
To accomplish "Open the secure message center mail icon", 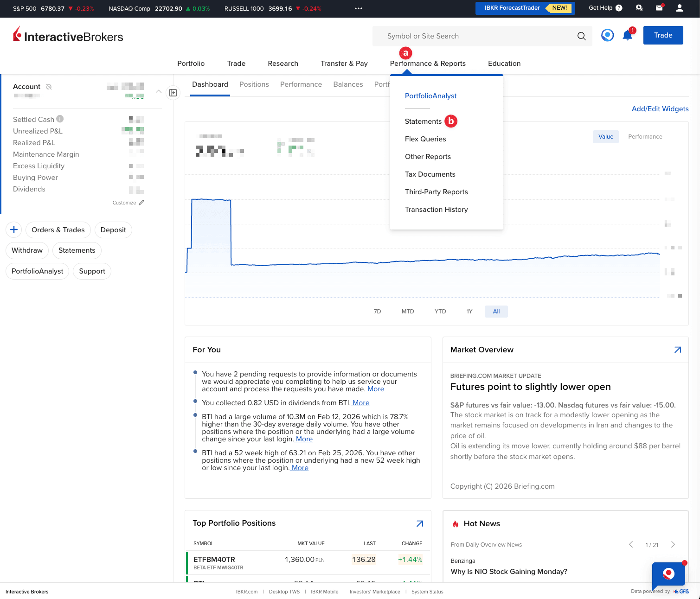I will 659,8.
